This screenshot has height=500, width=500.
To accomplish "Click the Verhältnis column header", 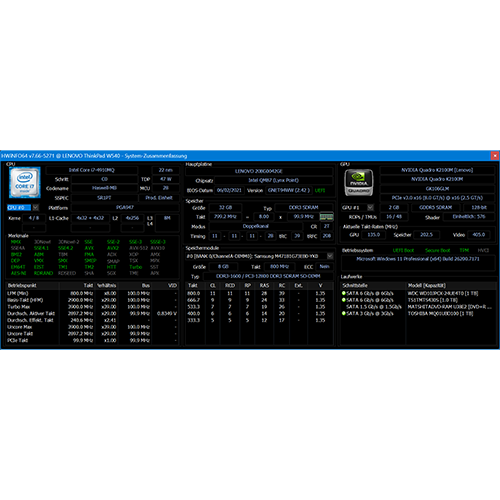I will tap(106, 286).
